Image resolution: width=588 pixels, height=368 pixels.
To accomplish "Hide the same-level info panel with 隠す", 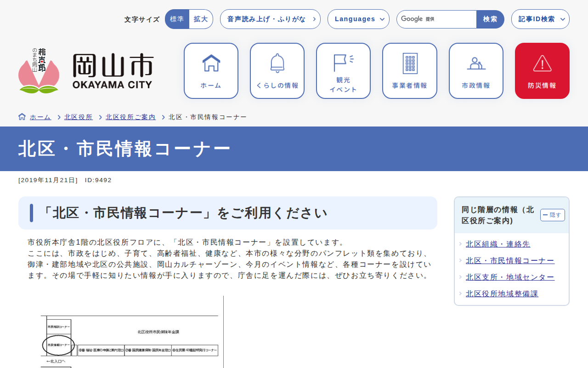I will tap(552, 215).
